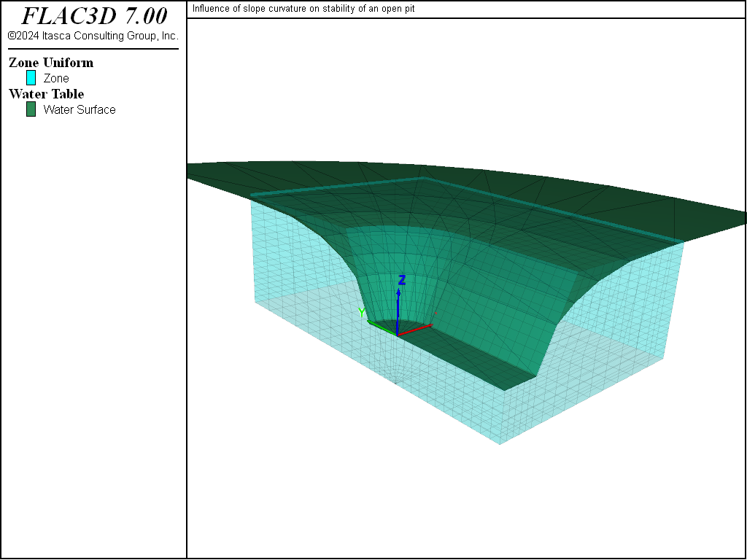Select the 'Water Table' legend heading
Image resolution: width=747 pixels, height=560 pixels.
(46, 94)
